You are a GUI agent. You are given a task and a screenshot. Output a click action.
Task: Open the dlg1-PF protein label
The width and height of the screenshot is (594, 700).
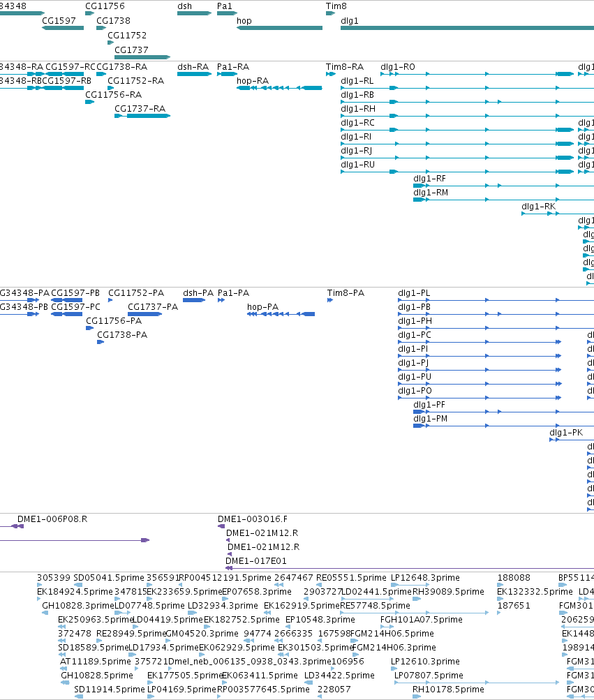tap(429, 405)
